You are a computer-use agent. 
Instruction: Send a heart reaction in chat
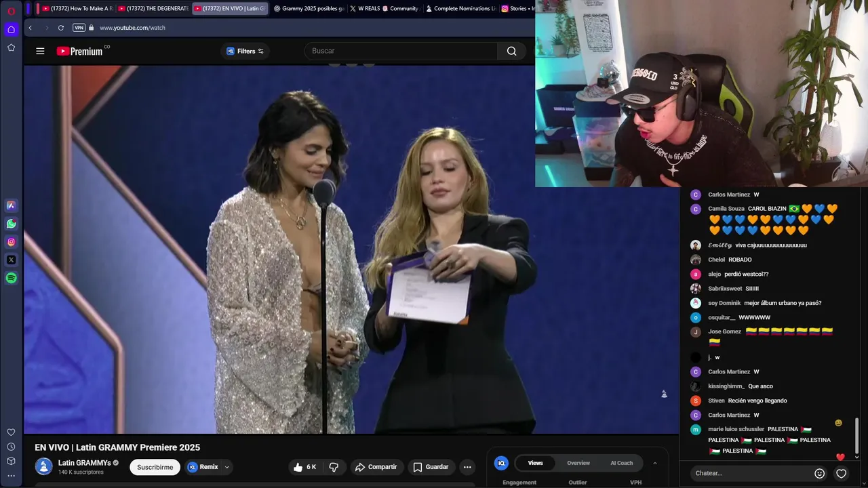click(842, 473)
